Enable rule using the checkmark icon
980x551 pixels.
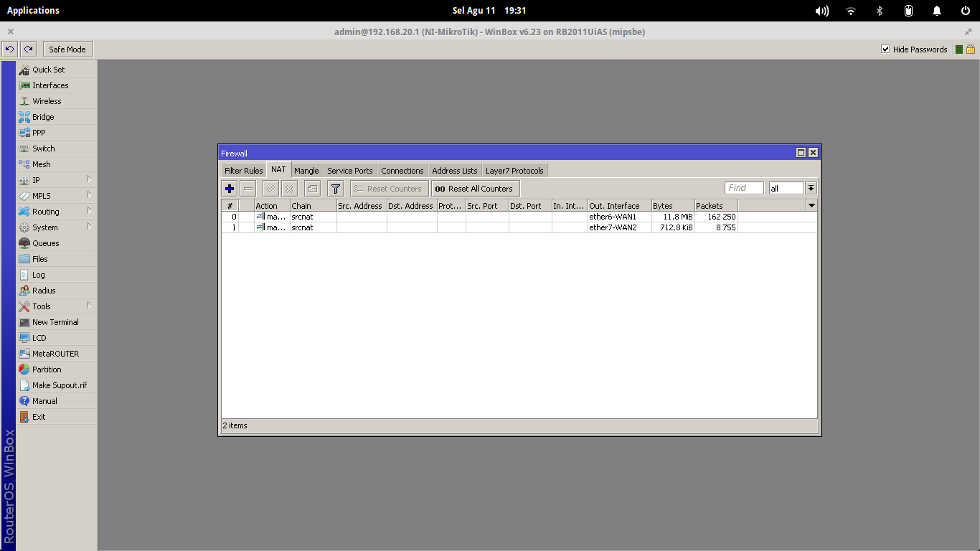270,189
